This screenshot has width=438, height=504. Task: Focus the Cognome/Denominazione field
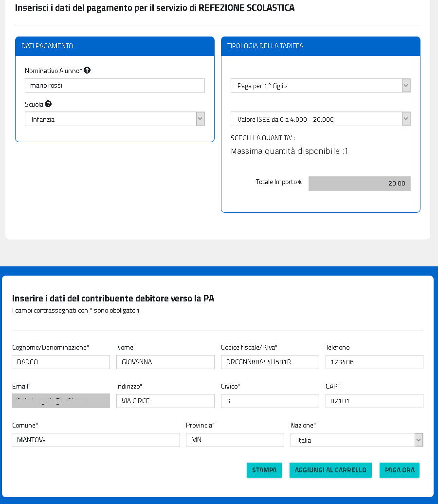pos(61,362)
